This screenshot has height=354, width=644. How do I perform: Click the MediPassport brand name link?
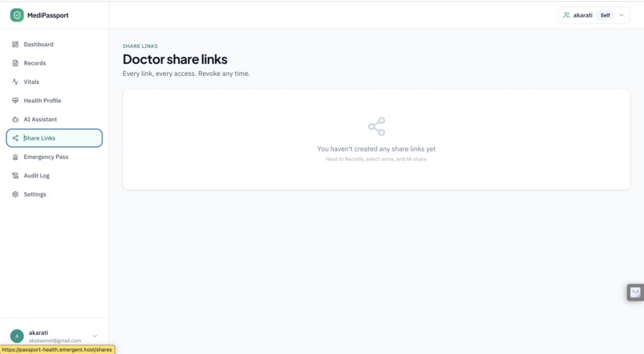[48, 15]
